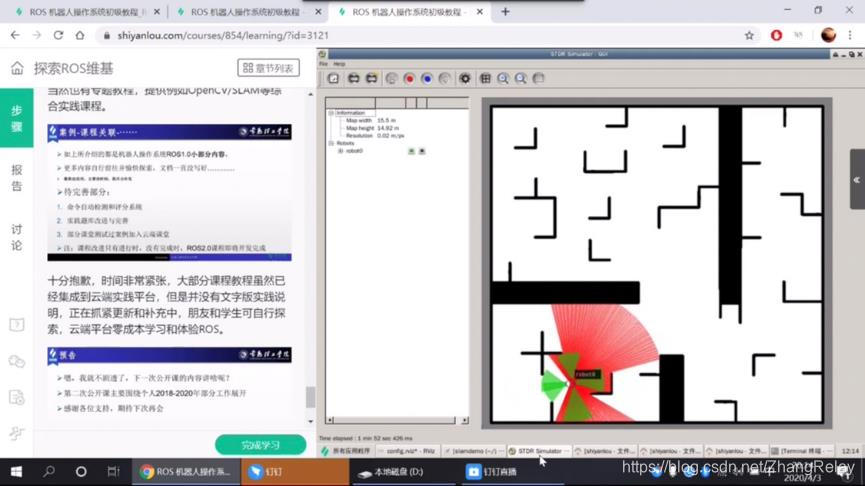865x486 pixels.
Task: Click the last greyed-out STDR toolbar icon
Action: coord(539,78)
